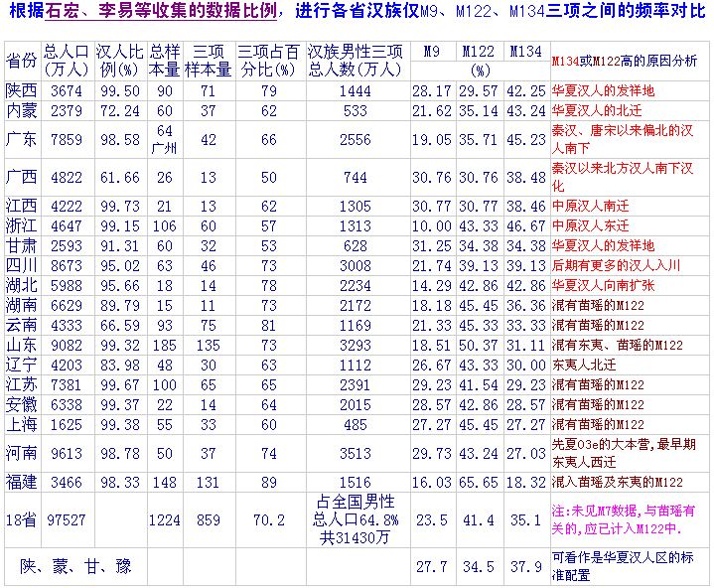Click the 浙江 province cell
The width and height of the screenshot is (714, 588).
(21, 225)
